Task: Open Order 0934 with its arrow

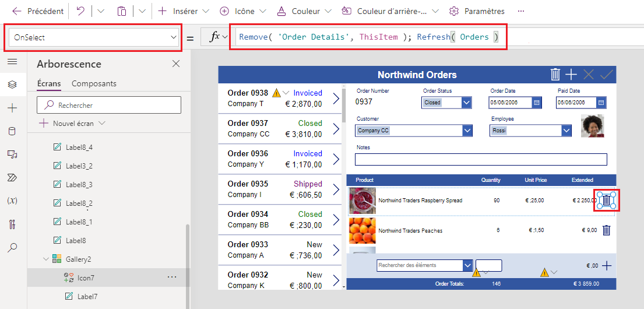Action: point(336,219)
